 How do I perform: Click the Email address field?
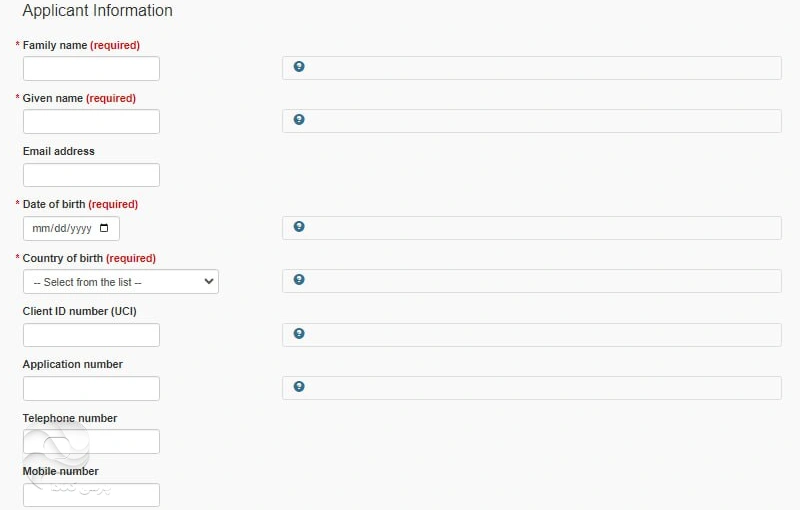[91, 175]
